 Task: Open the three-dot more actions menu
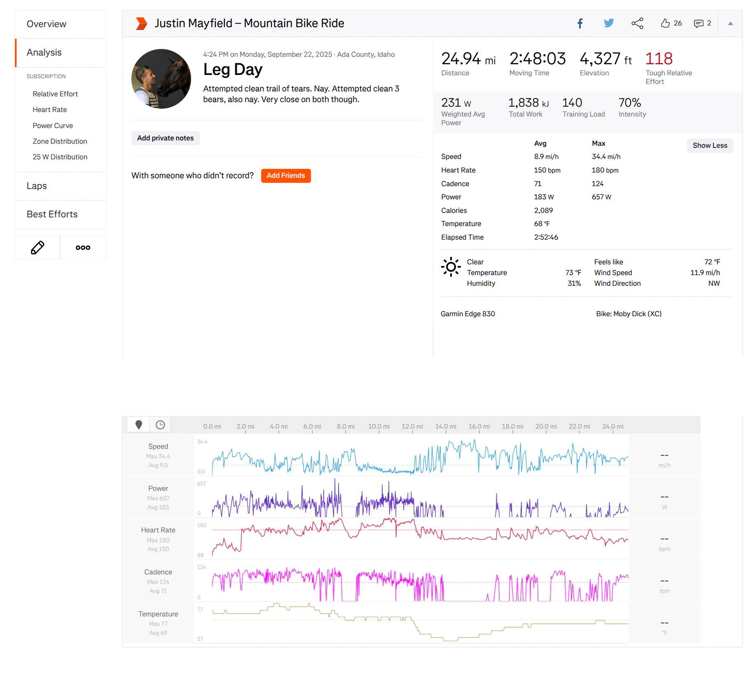pos(83,247)
